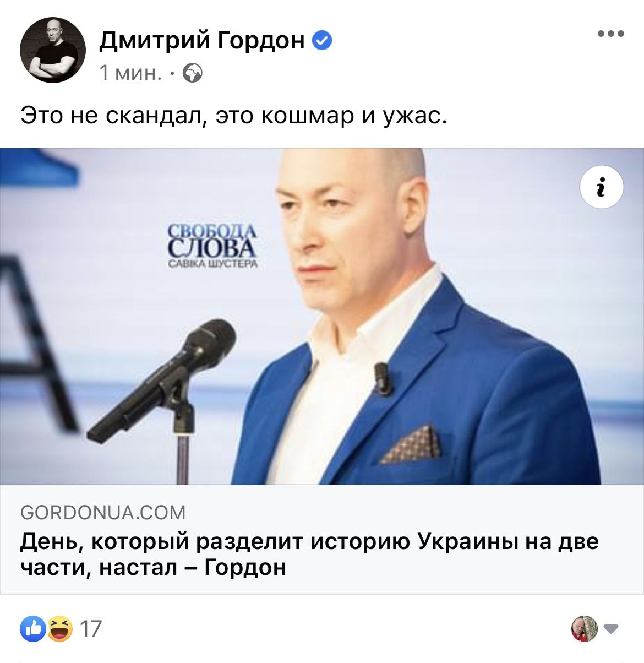
Task: Click the laughing Haha reaction emoji
Action: tap(60, 628)
